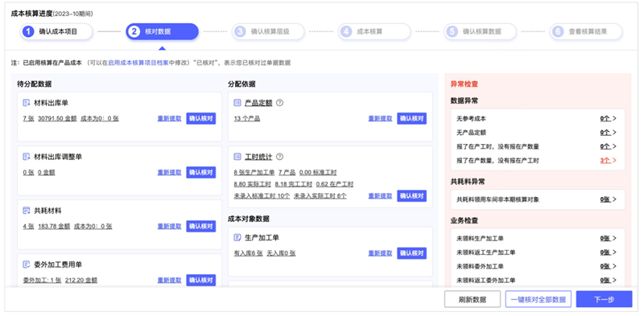Click the 共耗材料 card icon
Screen dimensions: 644x316
click(x=27, y=211)
